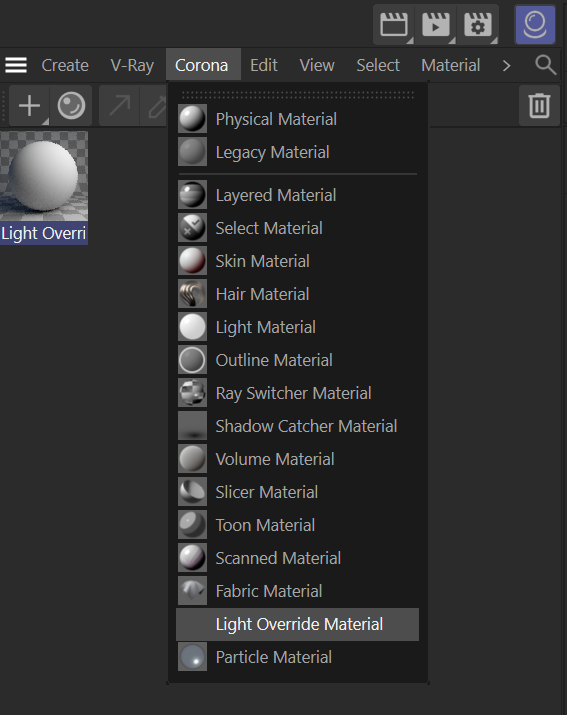Image resolution: width=567 pixels, height=715 pixels.
Task: Click the Select Material icon
Action: click(x=192, y=228)
